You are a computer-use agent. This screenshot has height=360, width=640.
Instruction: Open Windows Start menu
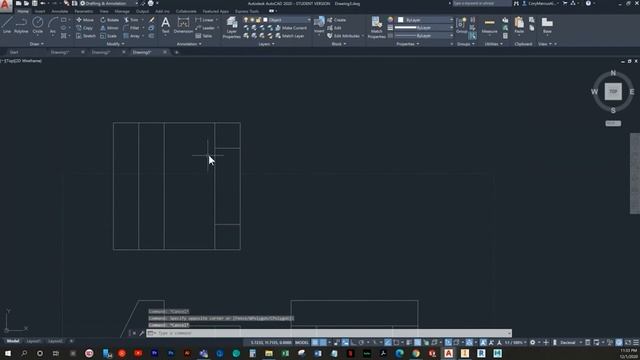[8, 353]
